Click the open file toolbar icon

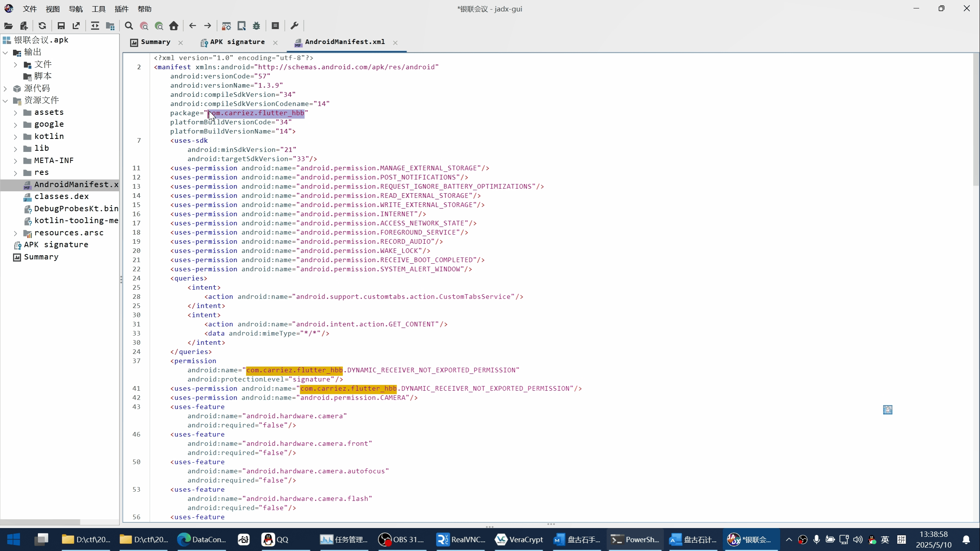[8, 26]
